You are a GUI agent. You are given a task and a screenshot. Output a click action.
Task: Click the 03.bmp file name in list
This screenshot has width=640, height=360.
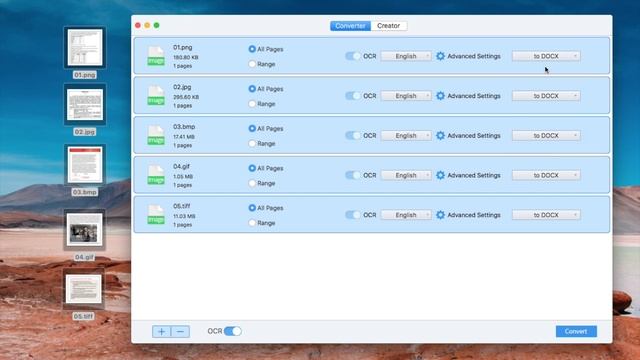(x=184, y=127)
